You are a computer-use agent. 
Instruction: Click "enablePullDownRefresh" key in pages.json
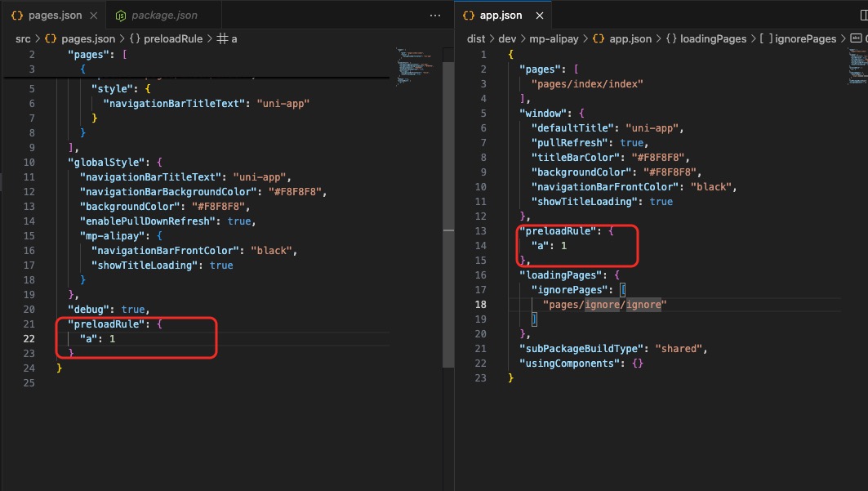[150, 221]
